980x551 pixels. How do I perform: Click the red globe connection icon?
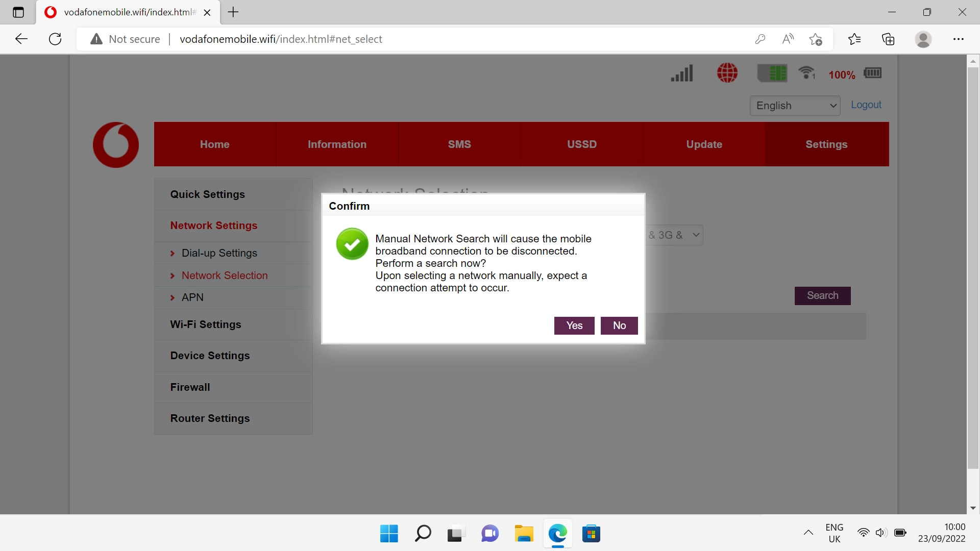pos(727,73)
